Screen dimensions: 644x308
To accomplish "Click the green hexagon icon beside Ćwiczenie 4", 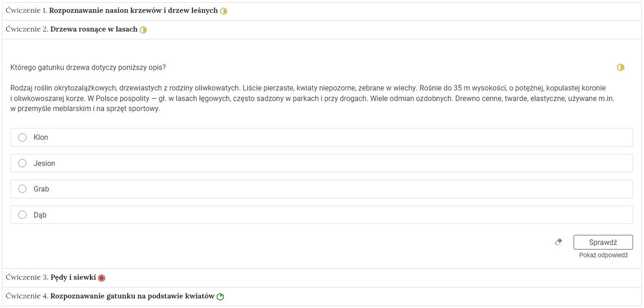I will pos(220,297).
